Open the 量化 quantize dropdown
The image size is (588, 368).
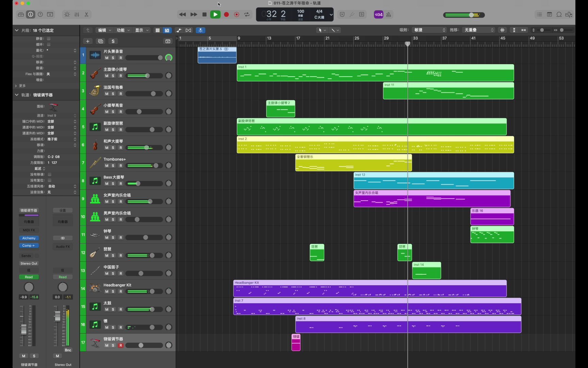(x=61, y=50)
